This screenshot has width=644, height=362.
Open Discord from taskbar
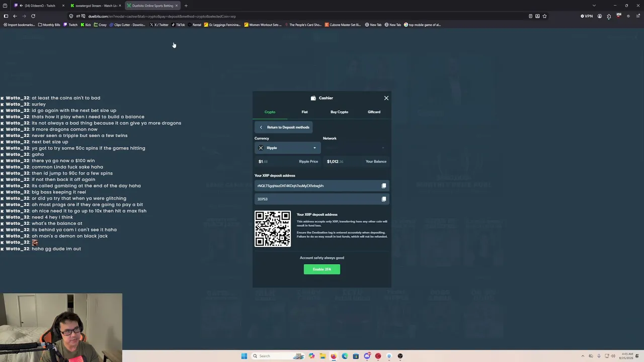pos(367,356)
